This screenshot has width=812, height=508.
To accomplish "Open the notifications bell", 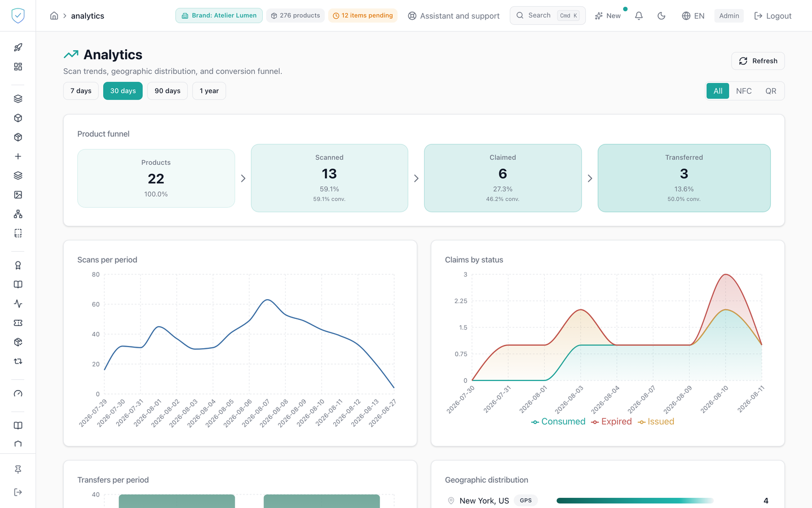I will coord(639,16).
